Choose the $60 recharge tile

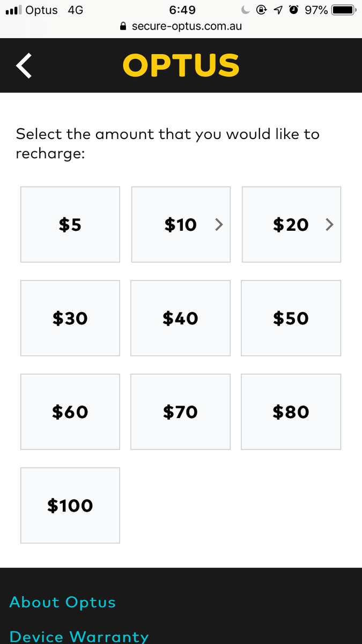70,412
